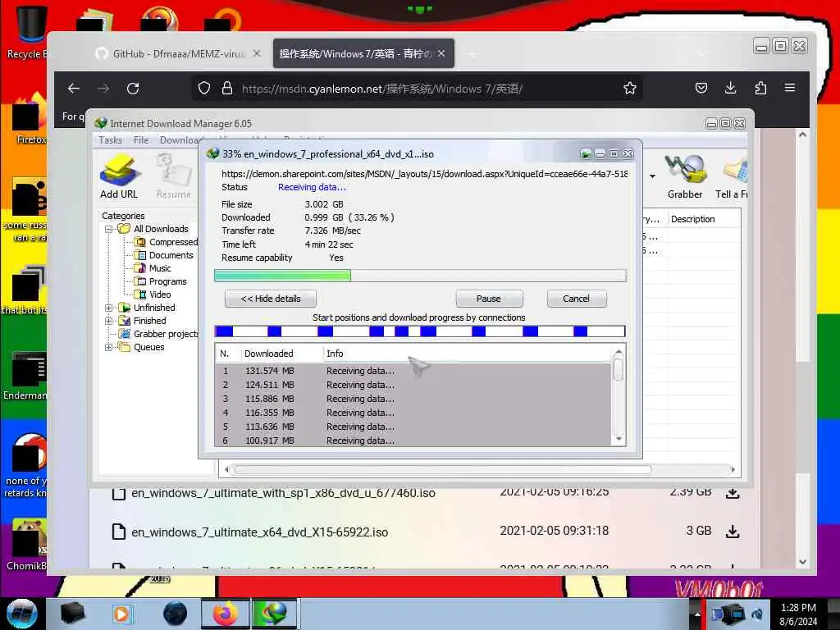Image resolution: width=840 pixels, height=630 pixels.
Task: Expand the Queues category
Action: pos(109,347)
